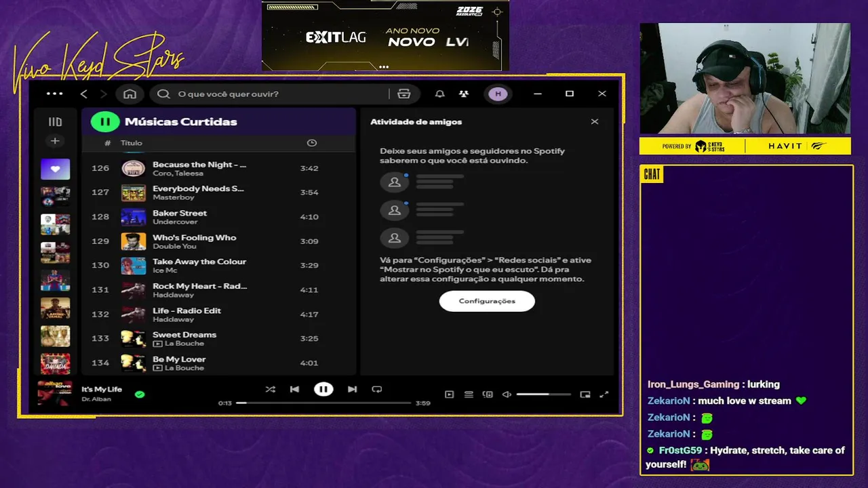Open now playing title 'It's My Life'
868x488 pixels.
coord(102,389)
